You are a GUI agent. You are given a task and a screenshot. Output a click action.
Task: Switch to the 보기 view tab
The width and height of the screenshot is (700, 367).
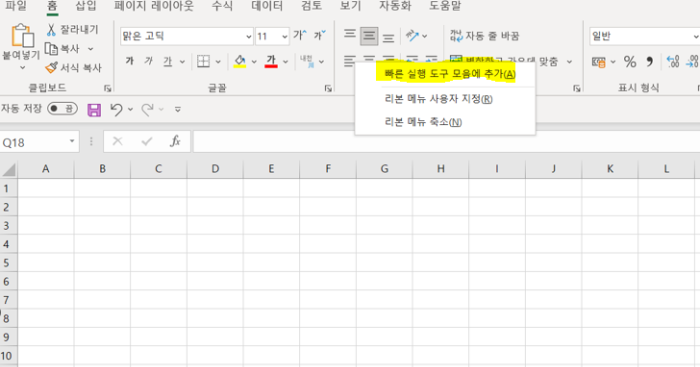(350, 6)
